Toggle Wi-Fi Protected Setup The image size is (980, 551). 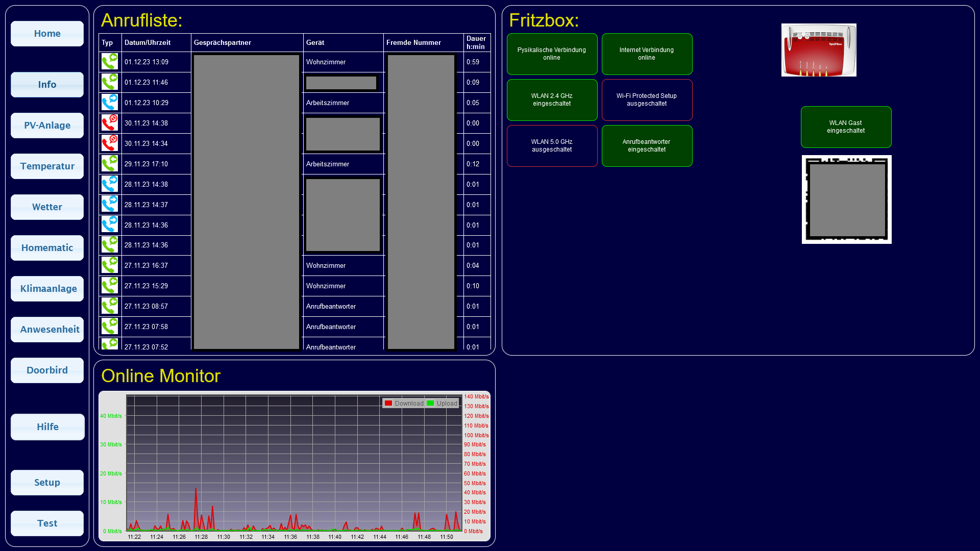coord(647,100)
